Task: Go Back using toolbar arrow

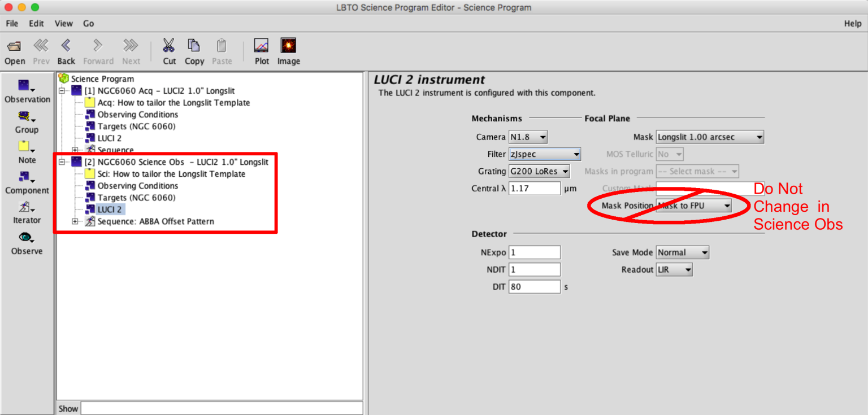Action: [x=66, y=46]
